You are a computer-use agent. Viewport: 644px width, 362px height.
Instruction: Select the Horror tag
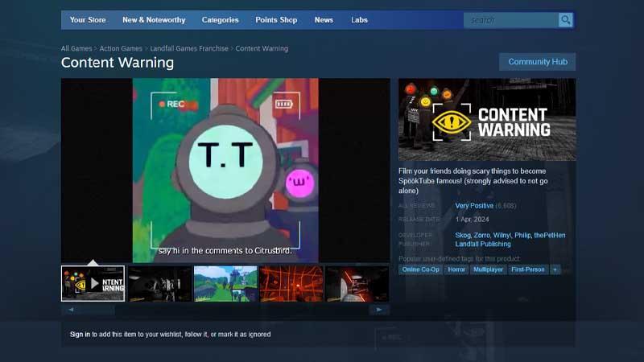tap(456, 269)
